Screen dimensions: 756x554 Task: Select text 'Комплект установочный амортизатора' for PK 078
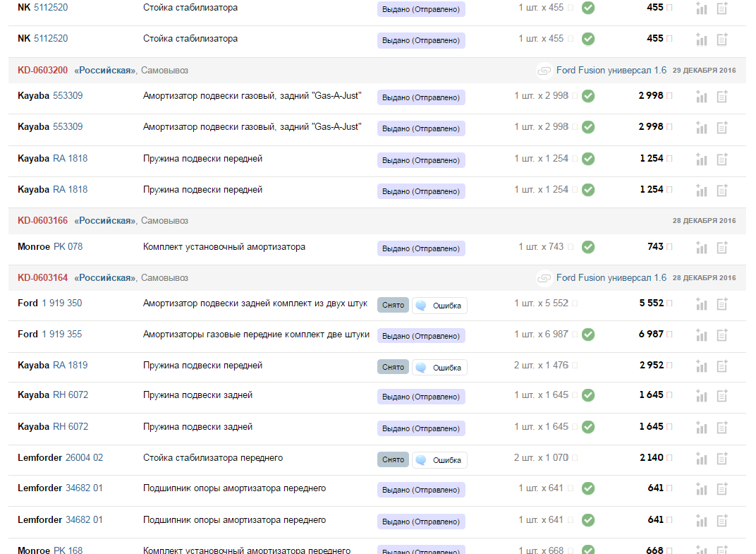pos(224,247)
